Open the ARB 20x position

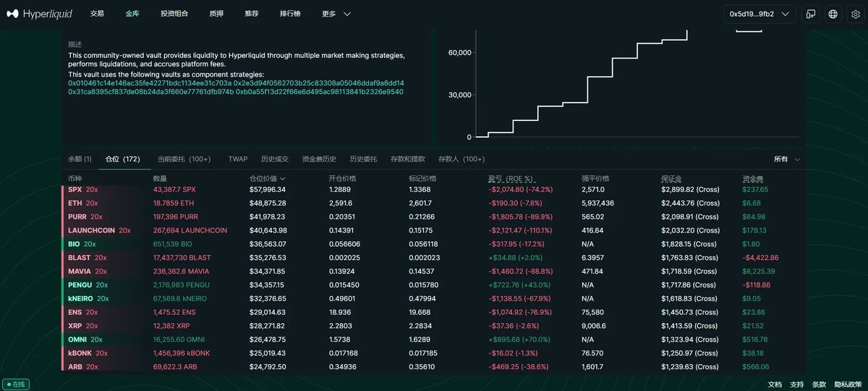click(x=82, y=366)
